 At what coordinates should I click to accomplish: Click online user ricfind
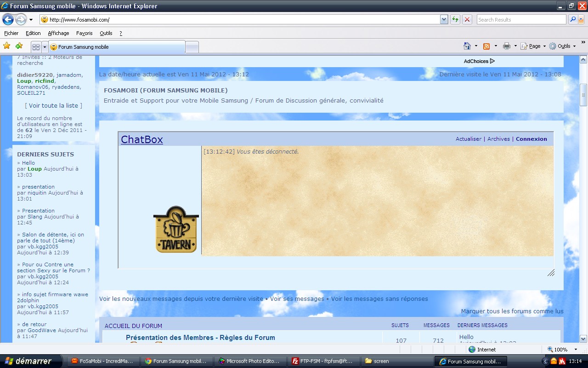[45, 81]
